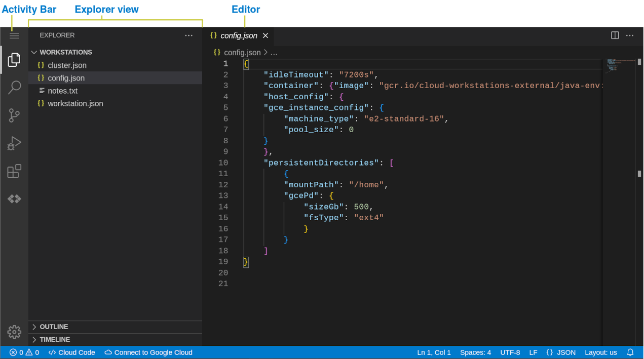Screen dimensions: 644x359
Task: Open the Cloud Code activity bar icon
Action: [x=14, y=199]
